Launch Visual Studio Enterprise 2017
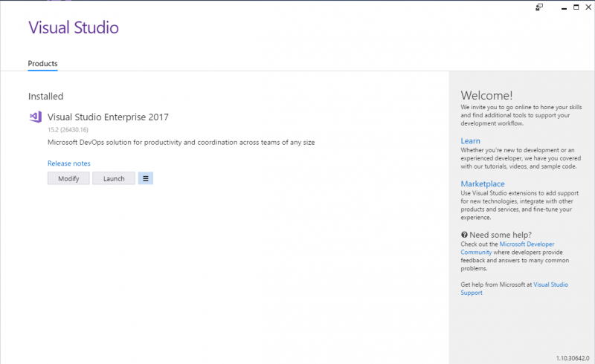595x364 pixels. [114, 178]
